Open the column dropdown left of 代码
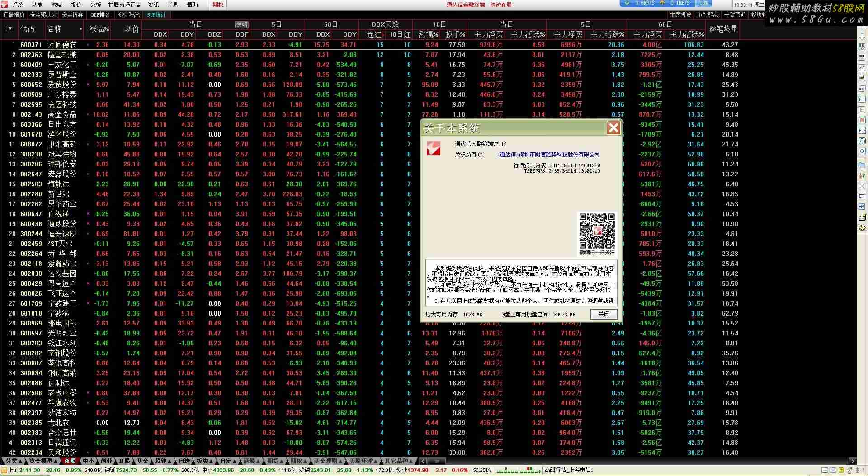Viewport: 868px width, 476px height. tap(10, 28)
